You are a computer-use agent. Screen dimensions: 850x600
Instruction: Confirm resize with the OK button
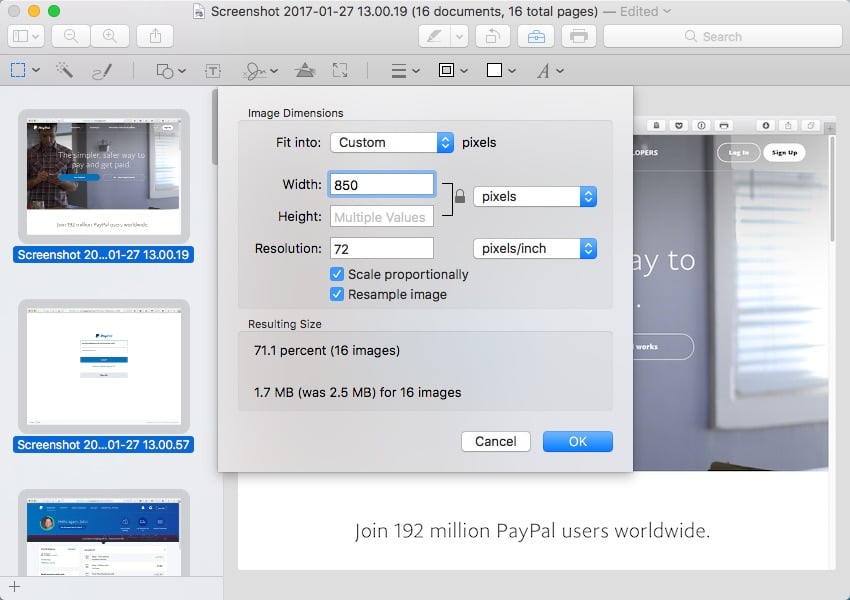[x=578, y=441]
